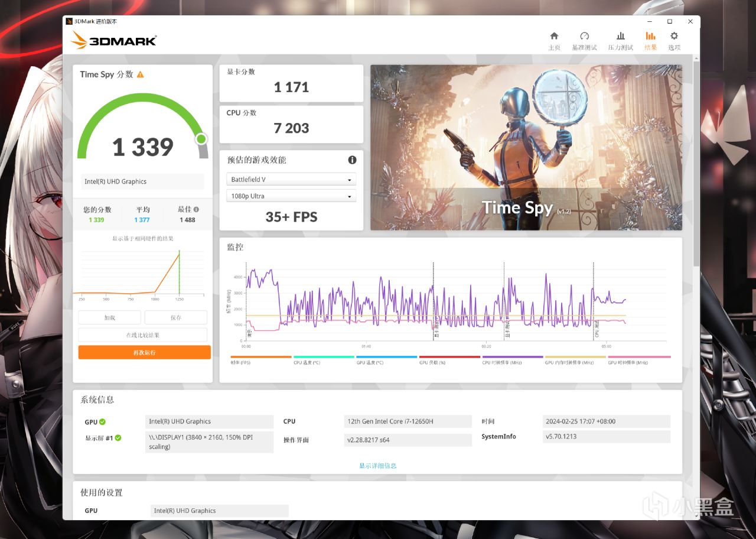Click the 在线比较结果 button

click(x=143, y=335)
